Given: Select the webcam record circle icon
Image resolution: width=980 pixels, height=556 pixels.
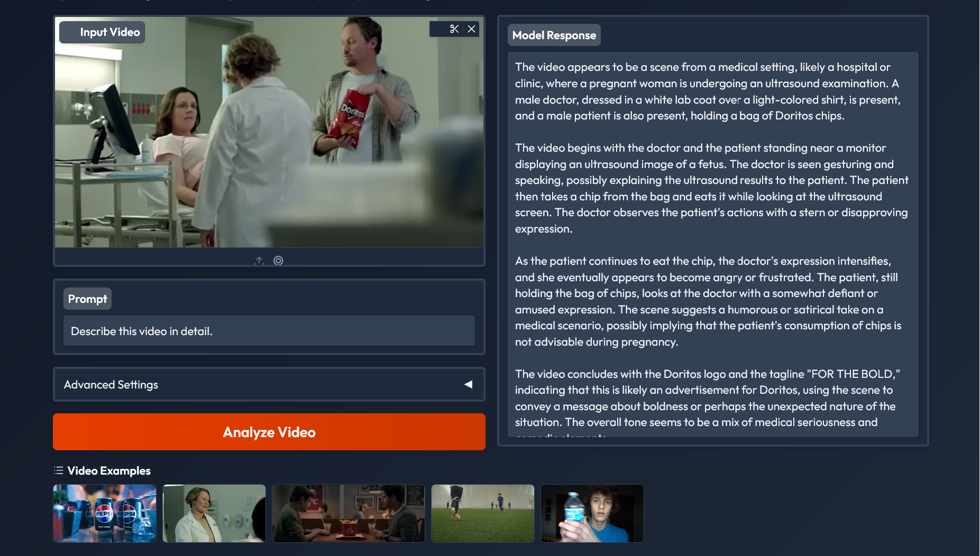Looking at the screenshot, I should point(278,261).
